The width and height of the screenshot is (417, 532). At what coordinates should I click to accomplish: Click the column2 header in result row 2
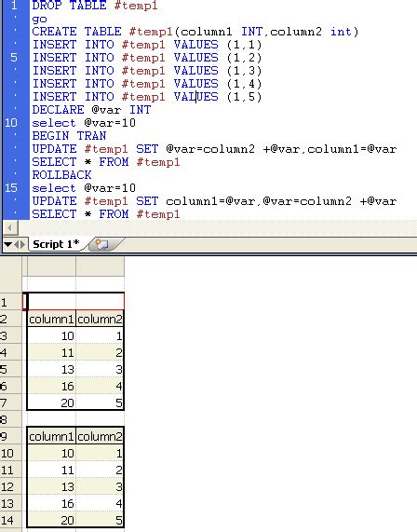tap(100, 319)
